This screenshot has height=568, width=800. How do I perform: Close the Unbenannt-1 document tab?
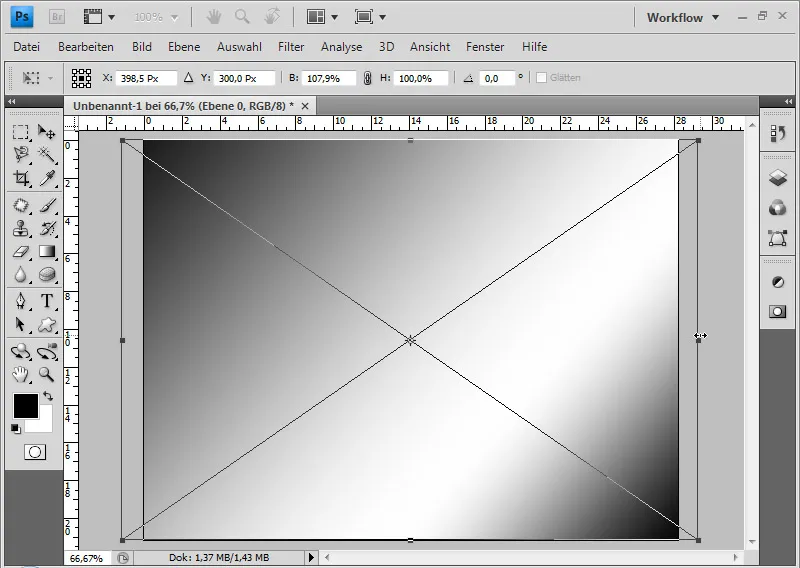(305, 106)
